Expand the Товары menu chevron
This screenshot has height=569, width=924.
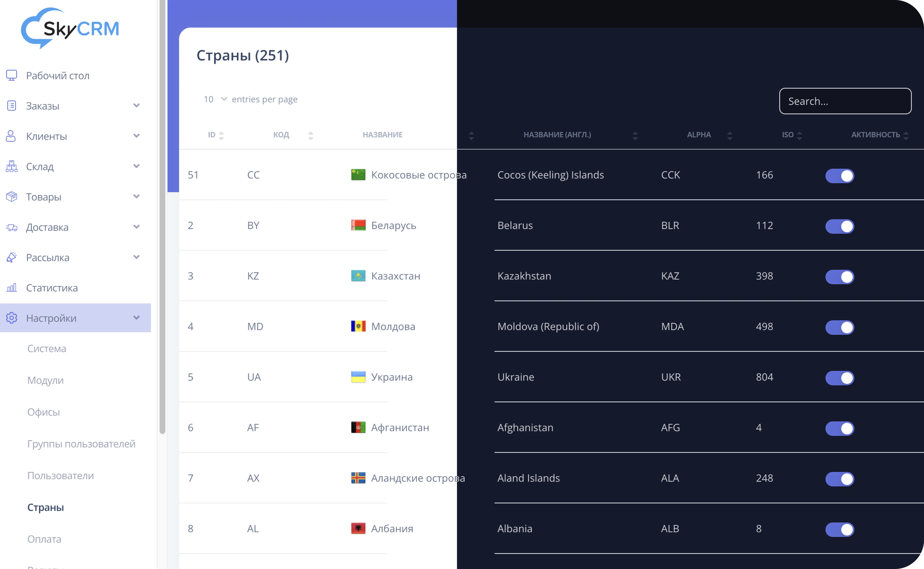pos(137,196)
